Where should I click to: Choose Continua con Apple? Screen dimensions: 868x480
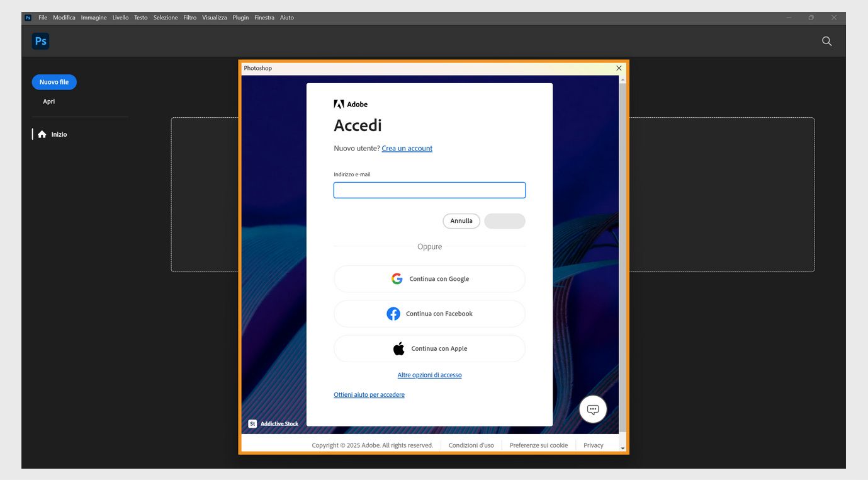[x=429, y=348]
